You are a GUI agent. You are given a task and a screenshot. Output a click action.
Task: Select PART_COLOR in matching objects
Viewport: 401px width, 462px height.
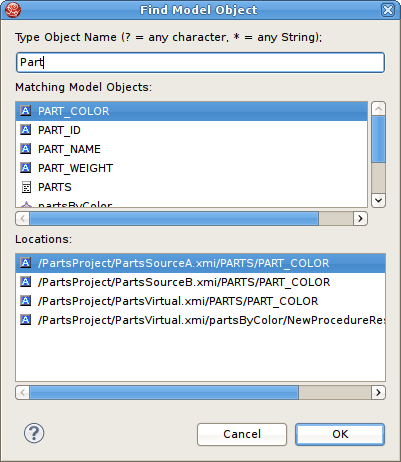(x=192, y=111)
